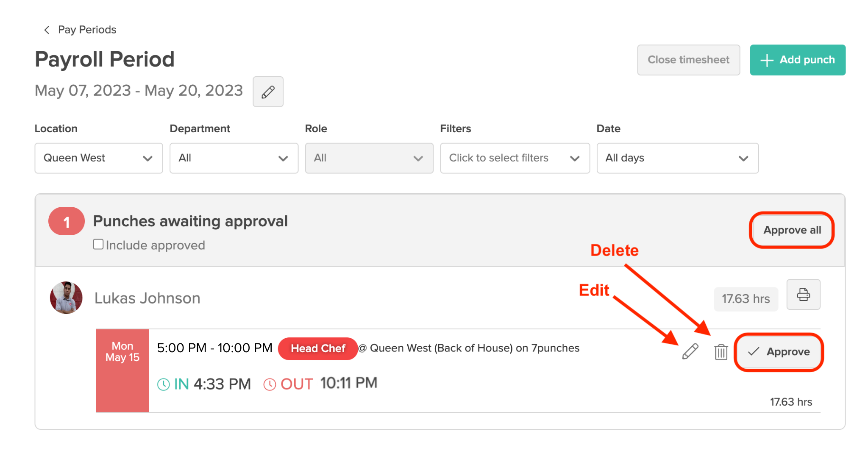
Task: Select the edit pencil icon on Lukas's punch
Action: click(x=690, y=351)
